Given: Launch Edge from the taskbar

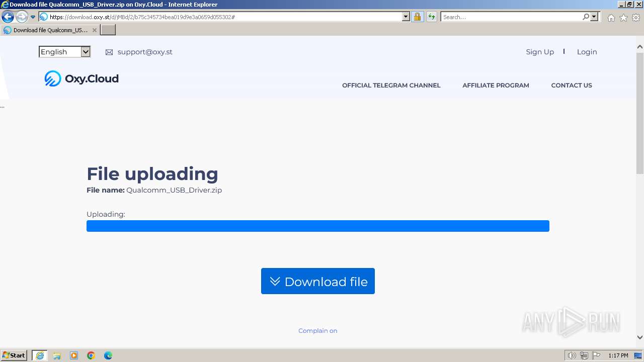Looking at the screenshot, I should (x=108, y=355).
